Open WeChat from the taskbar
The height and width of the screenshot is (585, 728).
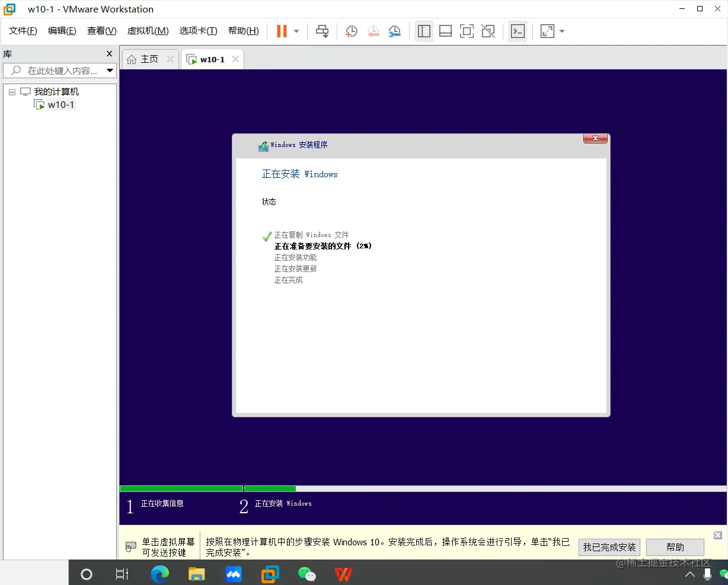pyautogui.click(x=306, y=574)
